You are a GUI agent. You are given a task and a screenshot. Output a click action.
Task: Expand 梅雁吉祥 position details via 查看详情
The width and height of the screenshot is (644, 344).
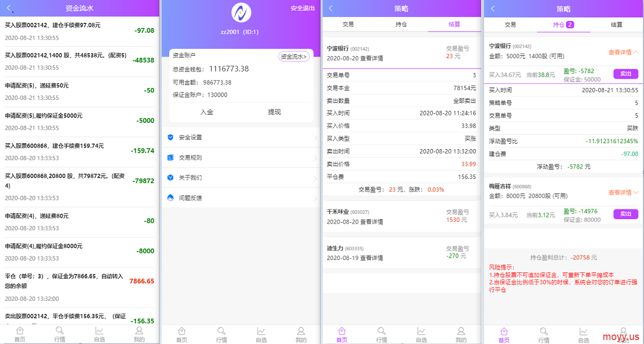click(623, 192)
